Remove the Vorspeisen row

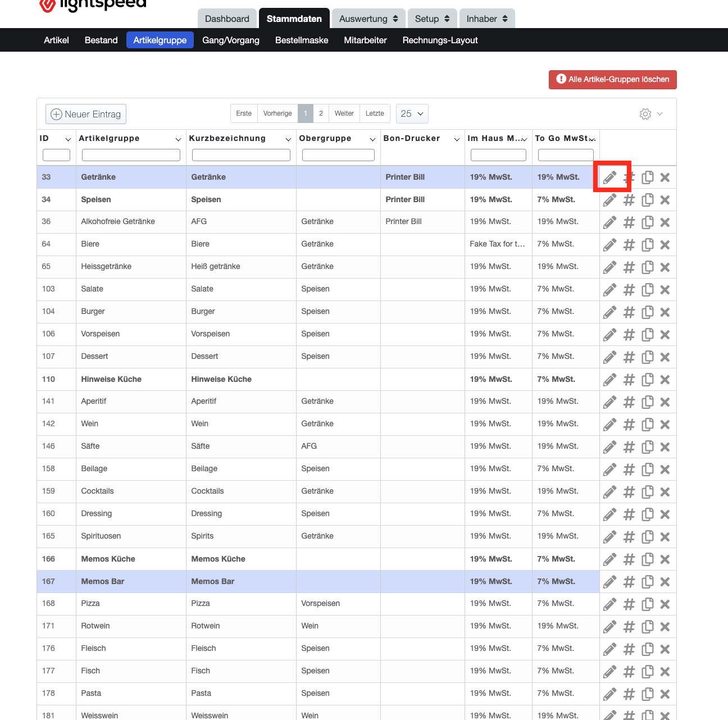click(665, 335)
